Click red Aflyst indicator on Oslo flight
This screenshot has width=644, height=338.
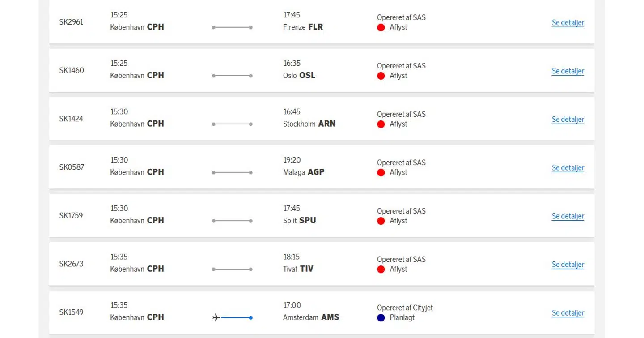click(x=381, y=76)
